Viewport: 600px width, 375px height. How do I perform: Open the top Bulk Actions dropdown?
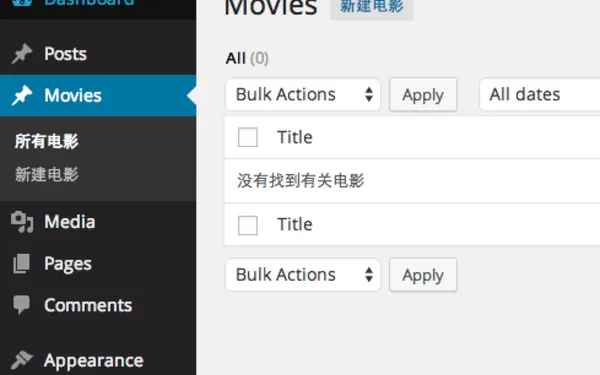(303, 95)
